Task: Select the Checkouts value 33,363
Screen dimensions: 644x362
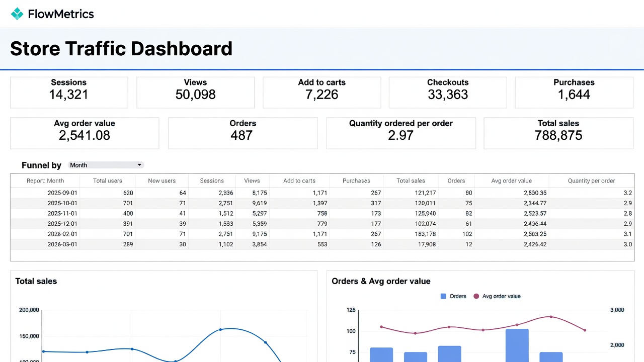Action: (448, 95)
